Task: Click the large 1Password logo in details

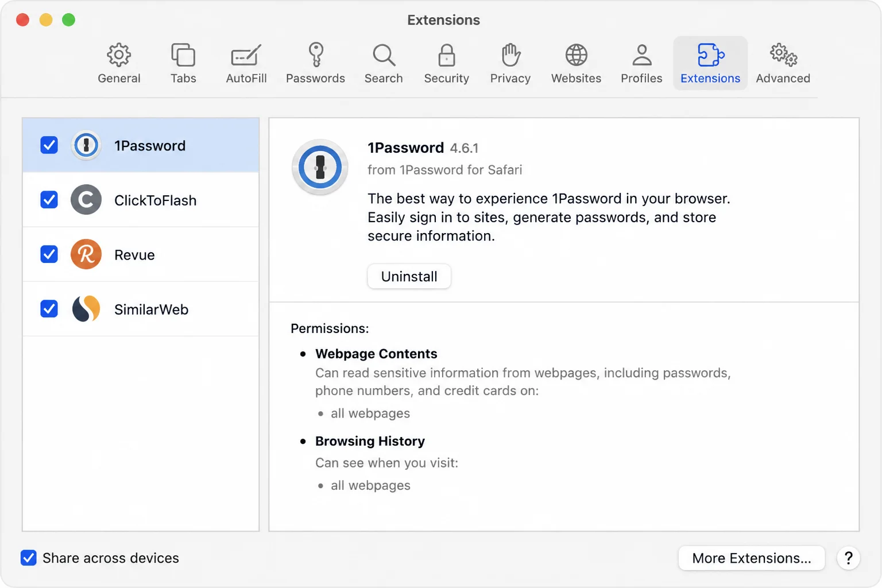Action: pos(320,168)
